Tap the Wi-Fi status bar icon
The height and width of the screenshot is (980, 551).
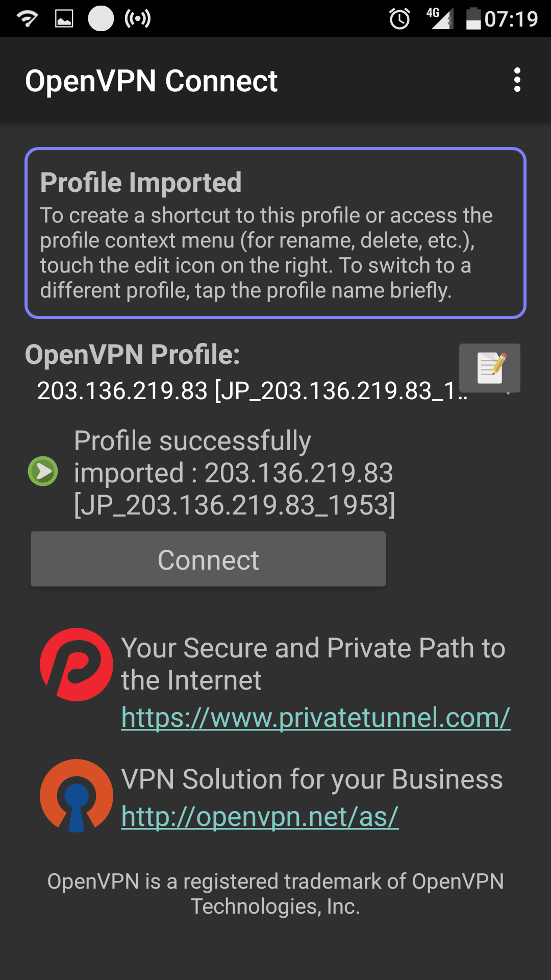[x=27, y=19]
